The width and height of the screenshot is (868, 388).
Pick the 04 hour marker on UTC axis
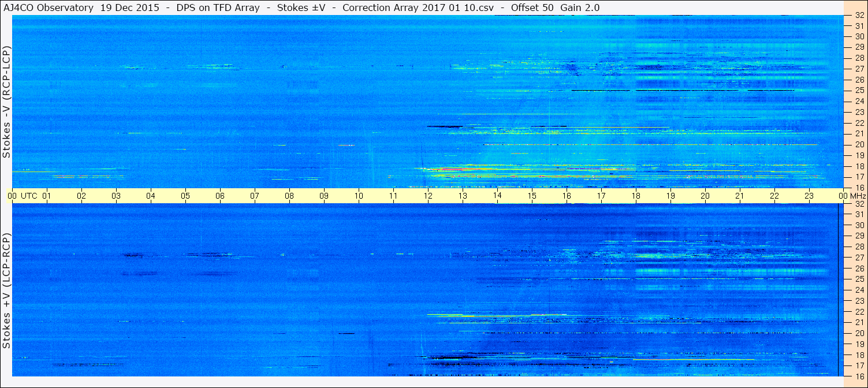click(x=151, y=196)
